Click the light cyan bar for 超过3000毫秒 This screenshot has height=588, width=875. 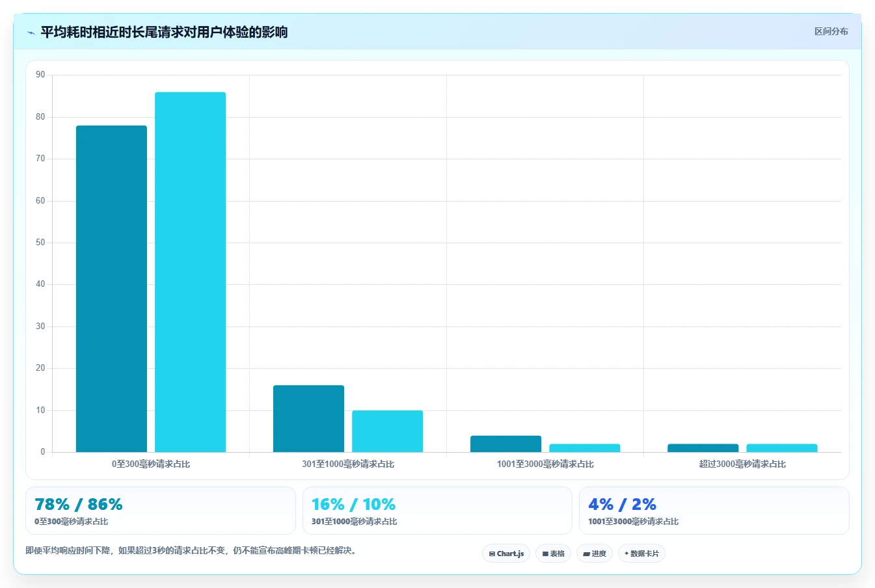781,448
